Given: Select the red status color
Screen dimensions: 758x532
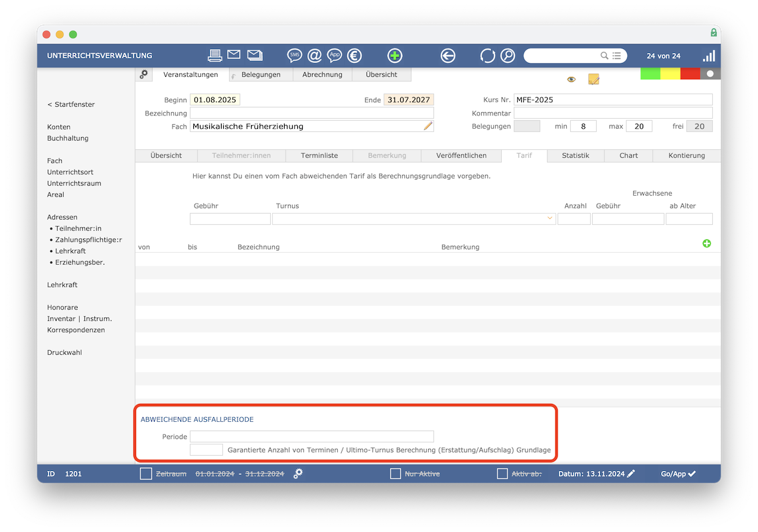Looking at the screenshot, I should pyautogui.click(x=690, y=74).
